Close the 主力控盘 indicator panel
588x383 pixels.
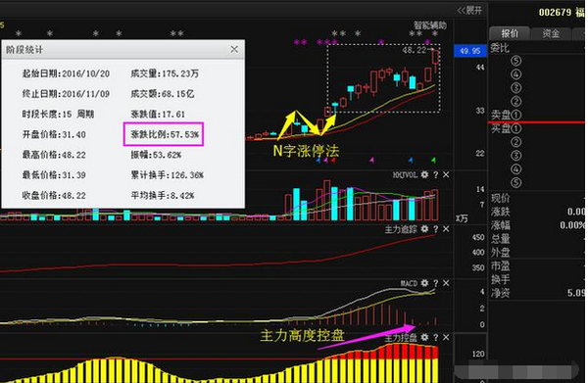tap(446, 338)
